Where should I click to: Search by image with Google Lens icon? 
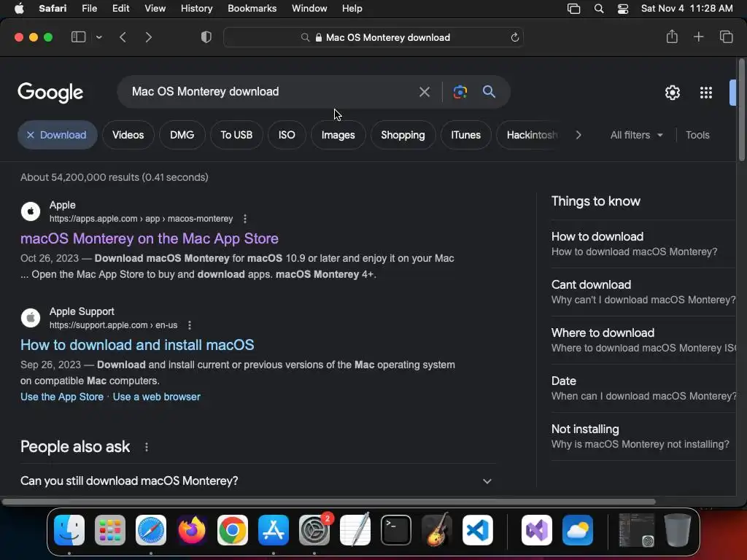coord(460,92)
